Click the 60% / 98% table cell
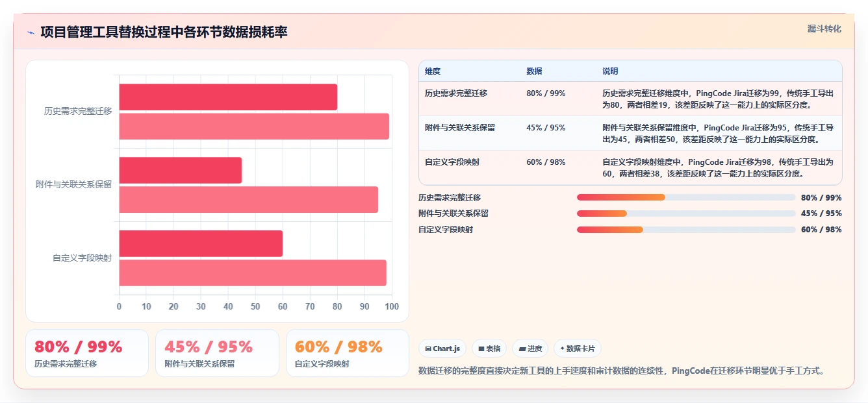The image size is (868, 403). (x=546, y=162)
